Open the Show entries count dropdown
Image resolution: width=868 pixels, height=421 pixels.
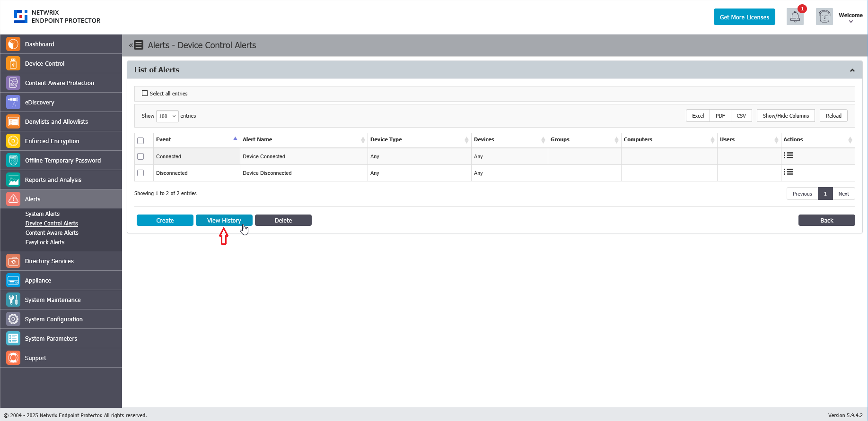(x=167, y=116)
